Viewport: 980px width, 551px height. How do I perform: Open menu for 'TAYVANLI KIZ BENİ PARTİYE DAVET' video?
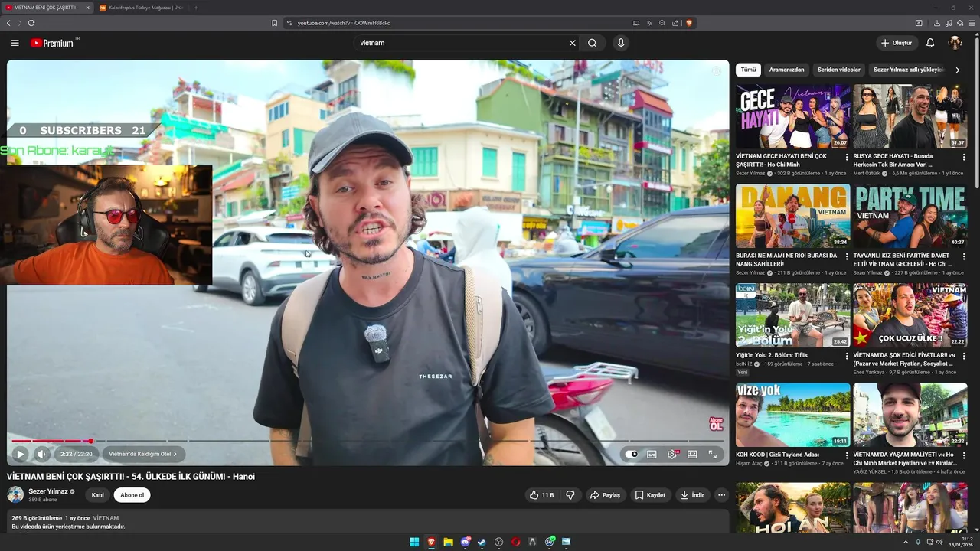point(964,256)
